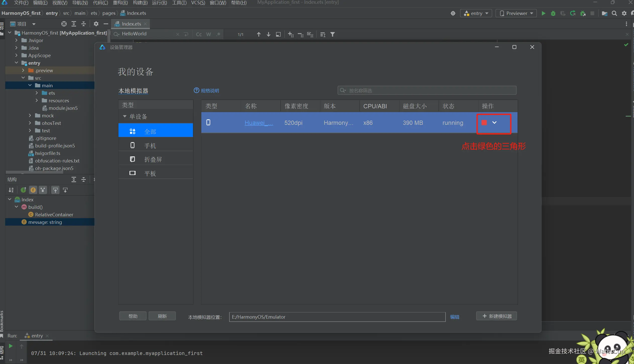
Task: Click the horizontal scrollbar in project tree
Action: coord(35,172)
